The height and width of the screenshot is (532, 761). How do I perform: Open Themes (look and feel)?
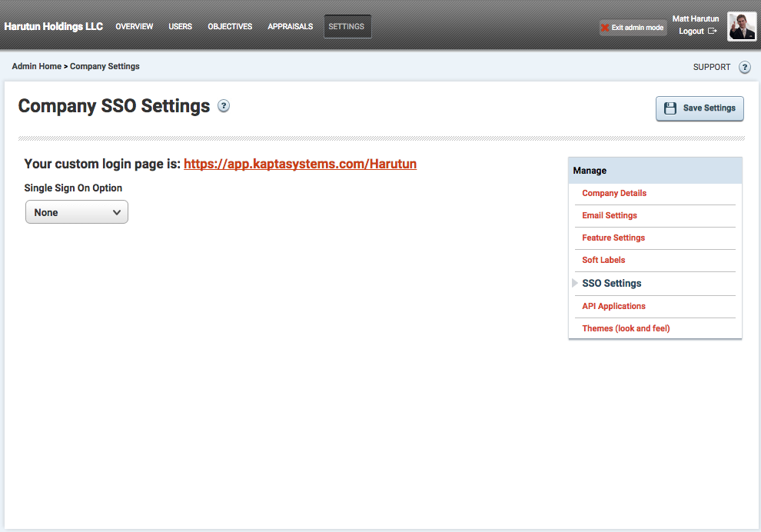626,328
